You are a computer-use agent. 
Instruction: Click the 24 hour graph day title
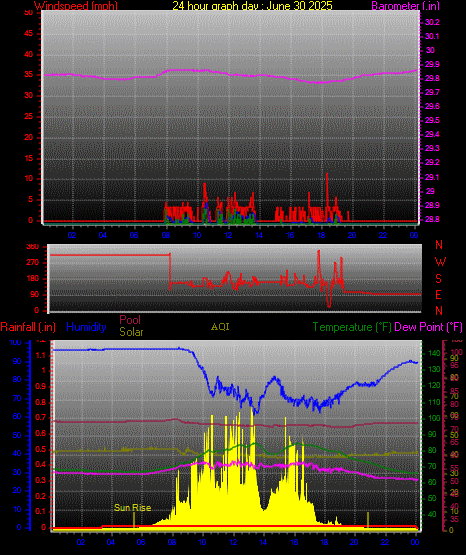[x=252, y=6]
